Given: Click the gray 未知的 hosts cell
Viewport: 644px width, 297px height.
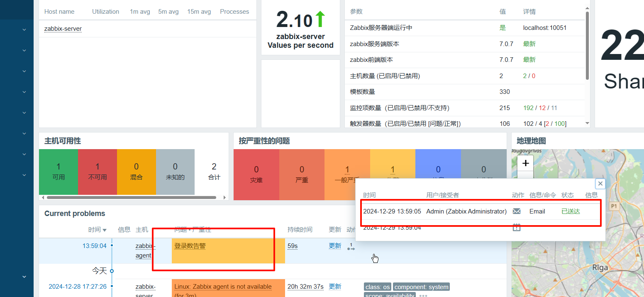Looking at the screenshot, I should pyautogui.click(x=175, y=172).
